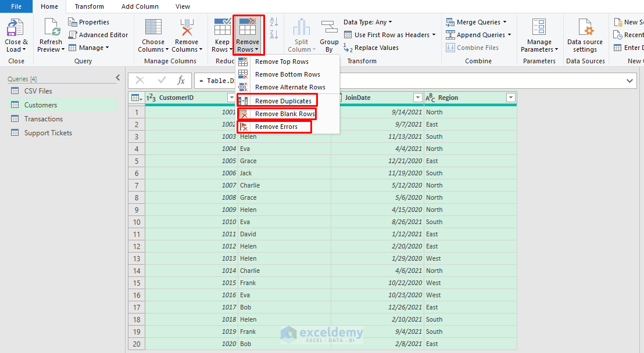
Task: Select the Home tab
Action: coord(49,6)
